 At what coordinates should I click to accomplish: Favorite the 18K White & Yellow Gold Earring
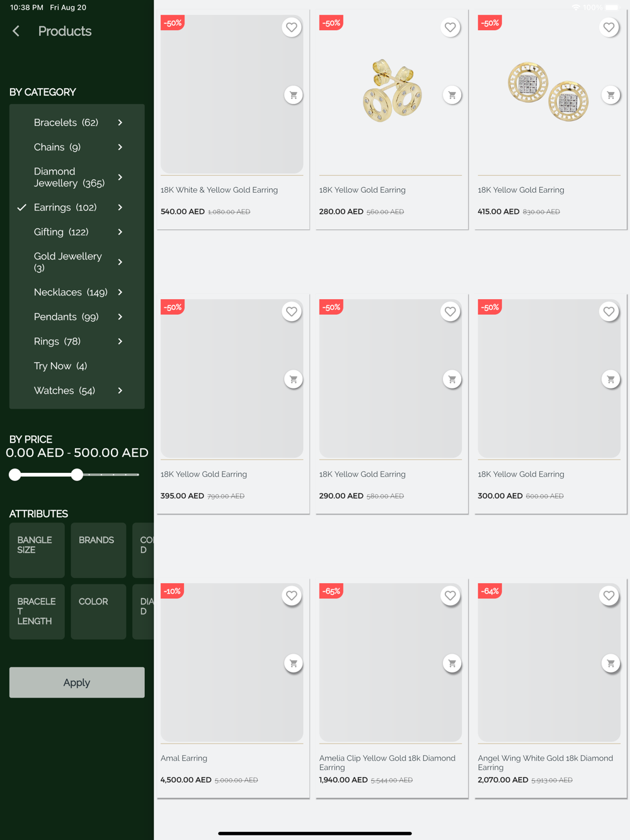click(292, 27)
